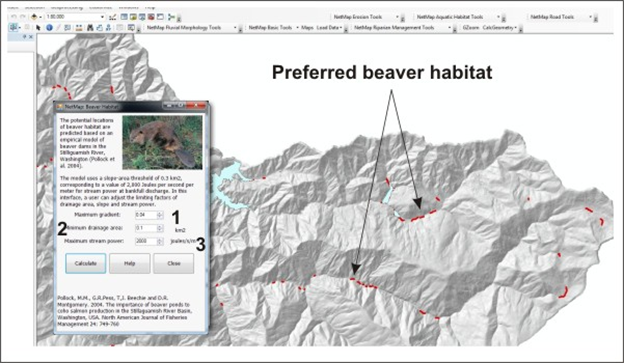
Task: Click the undo arrow in the toolbar
Action: [x=14, y=17]
